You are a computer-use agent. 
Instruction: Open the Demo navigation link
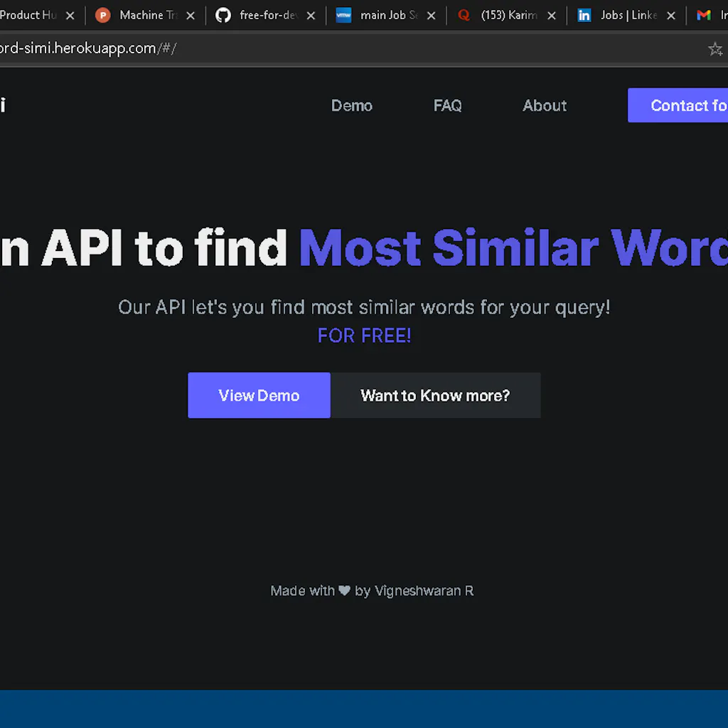click(352, 105)
